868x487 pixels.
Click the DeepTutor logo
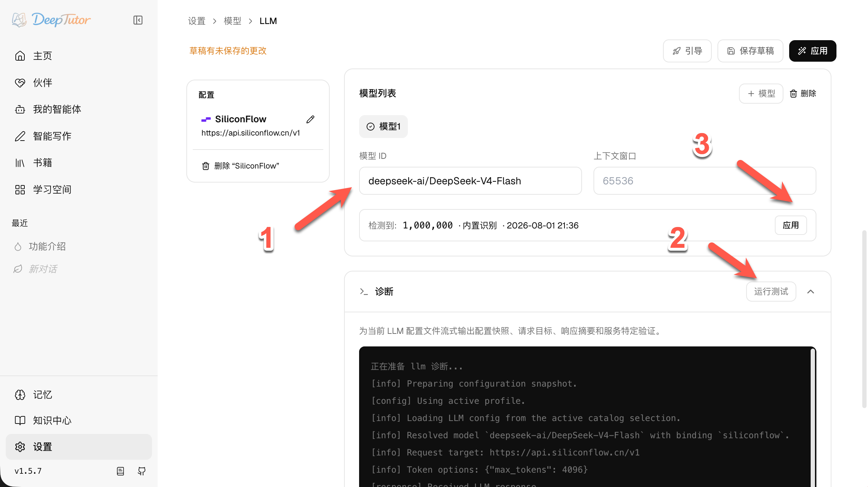pyautogui.click(x=51, y=20)
